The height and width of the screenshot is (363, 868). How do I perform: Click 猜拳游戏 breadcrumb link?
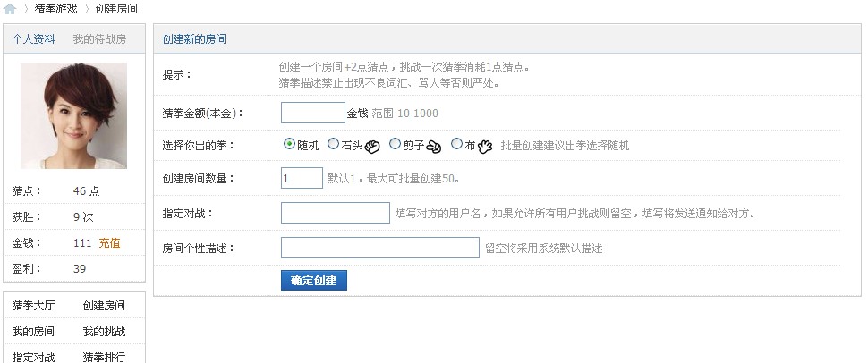tap(55, 9)
